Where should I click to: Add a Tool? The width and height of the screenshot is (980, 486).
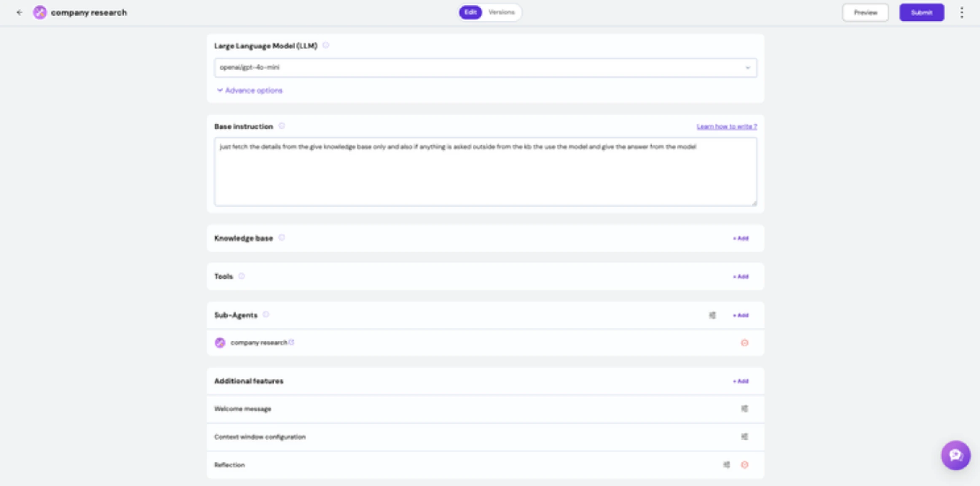click(741, 277)
